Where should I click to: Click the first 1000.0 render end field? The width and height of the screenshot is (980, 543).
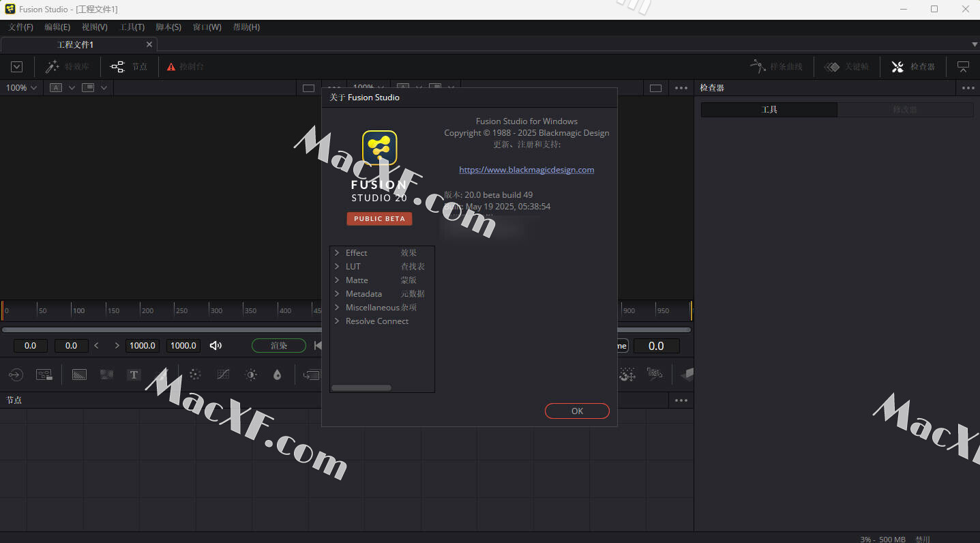[143, 346]
